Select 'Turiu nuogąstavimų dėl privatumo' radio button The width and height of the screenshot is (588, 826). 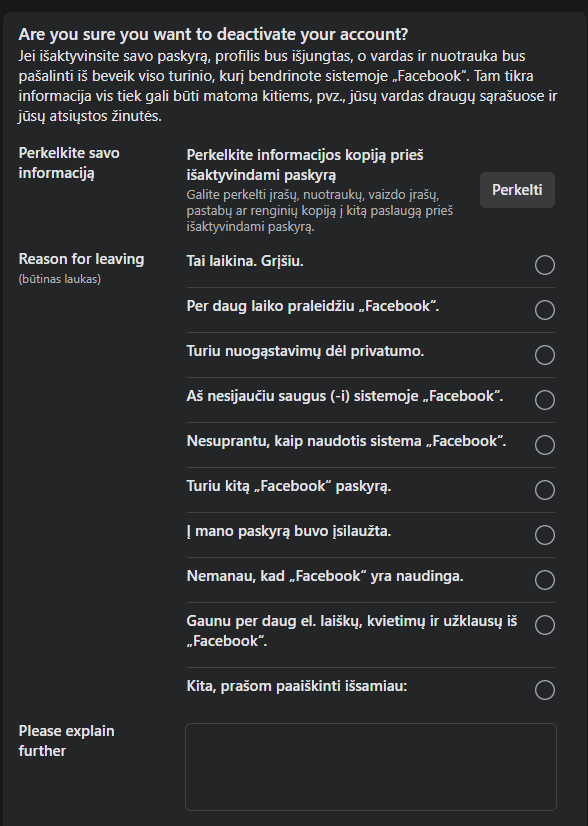(x=545, y=355)
